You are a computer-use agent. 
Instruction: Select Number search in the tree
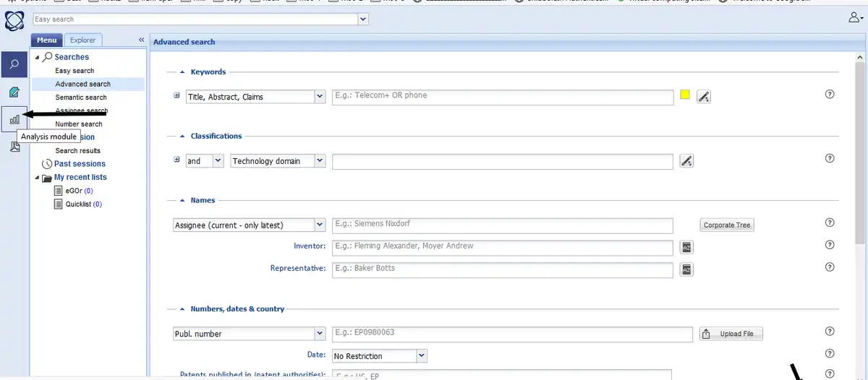coord(79,124)
